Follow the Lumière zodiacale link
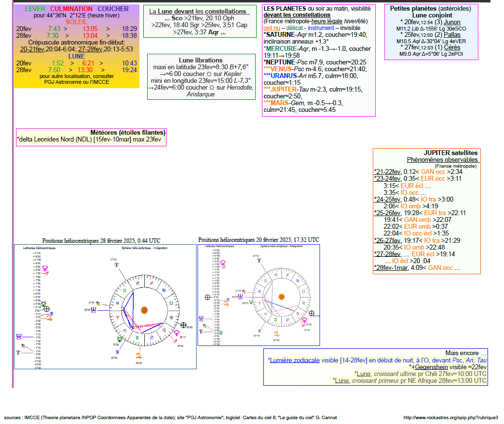The width and height of the screenshot is (504, 424). tap(294, 360)
